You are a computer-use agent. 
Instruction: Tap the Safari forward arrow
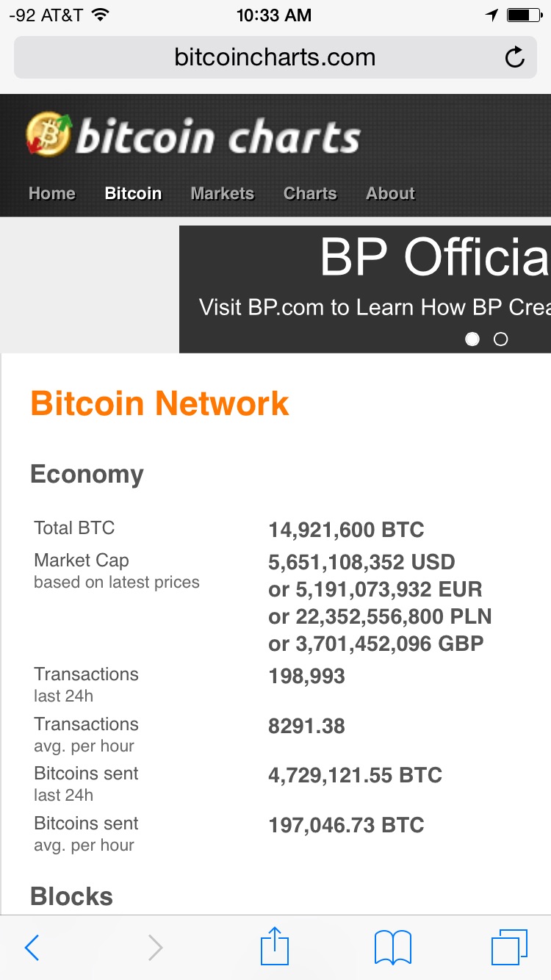coord(155,948)
